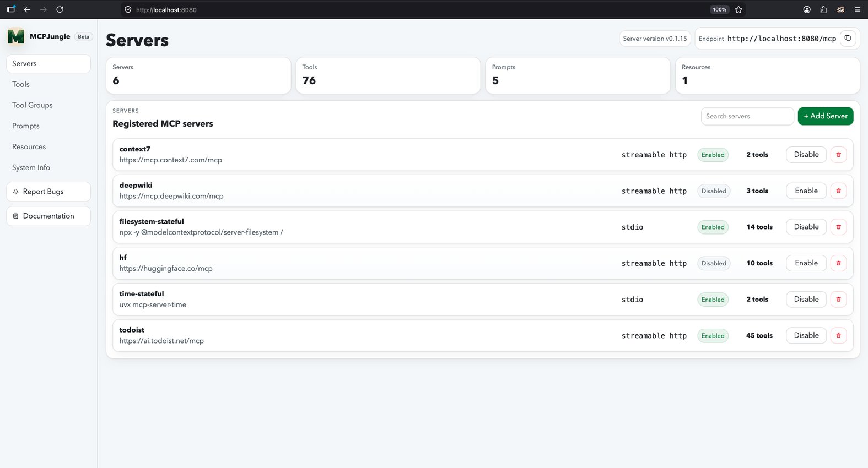Click the https://ai.todoist.net/mcp URL
The height and width of the screenshot is (468, 868).
click(161, 341)
